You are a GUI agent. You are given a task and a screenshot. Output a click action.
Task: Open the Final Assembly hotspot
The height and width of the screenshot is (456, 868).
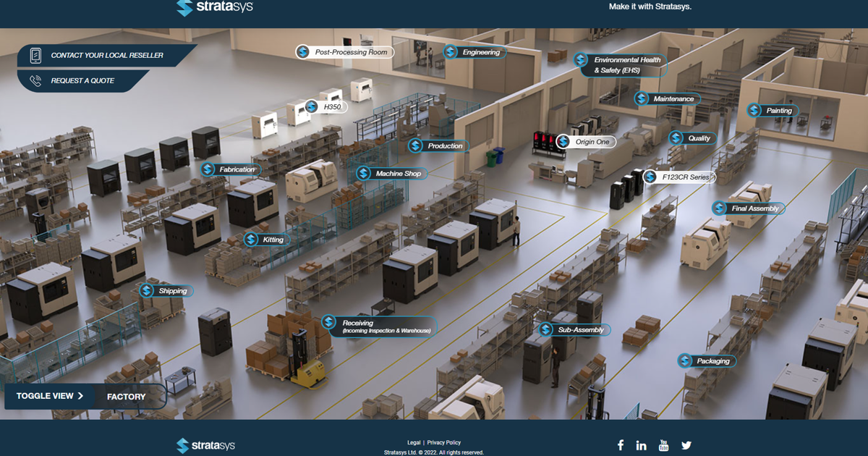tap(746, 208)
